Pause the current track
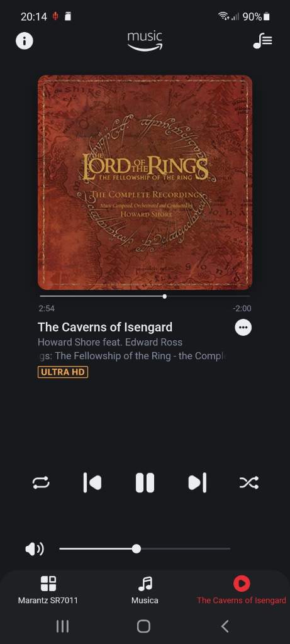 (145, 482)
